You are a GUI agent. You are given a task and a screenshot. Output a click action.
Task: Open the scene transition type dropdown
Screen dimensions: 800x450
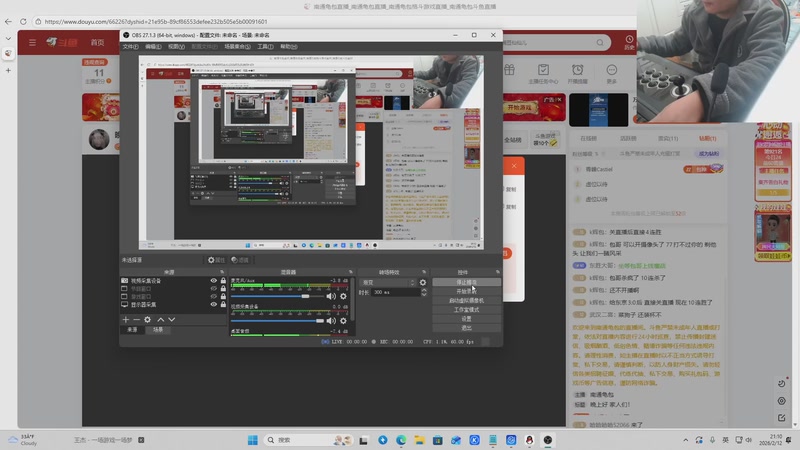point(388,282)
